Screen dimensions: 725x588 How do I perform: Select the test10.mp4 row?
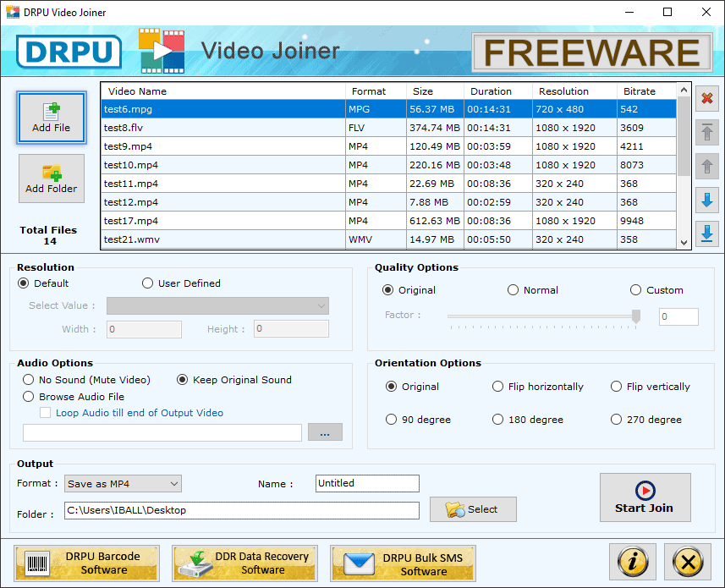[x=389, y=165]
